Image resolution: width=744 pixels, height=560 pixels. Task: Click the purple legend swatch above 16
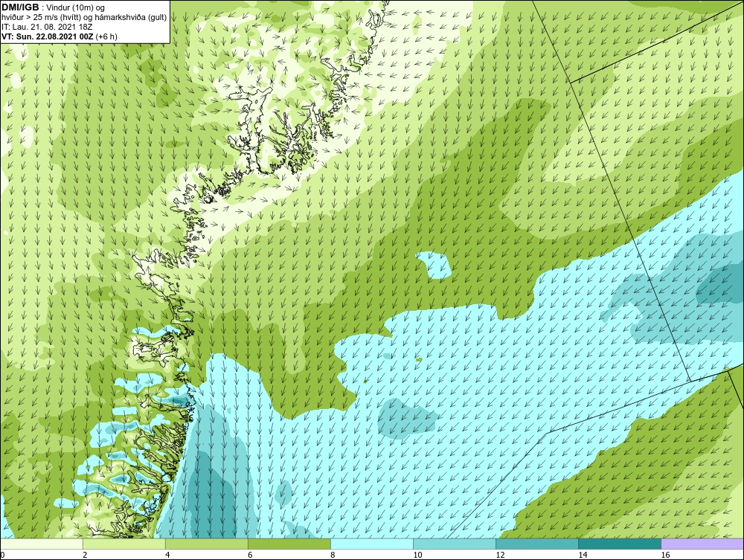702,544
